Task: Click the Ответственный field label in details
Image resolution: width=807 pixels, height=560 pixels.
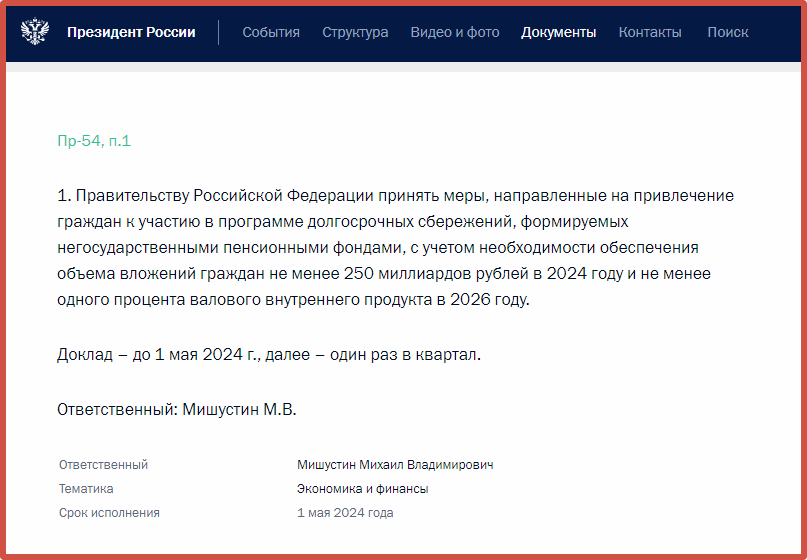Action: coord(103,465)
